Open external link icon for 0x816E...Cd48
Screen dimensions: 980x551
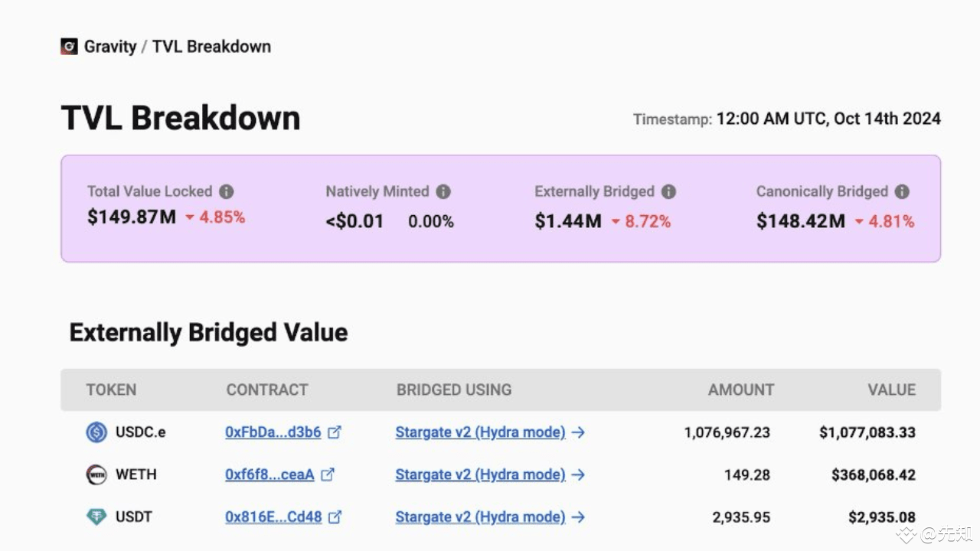tap(335, 517)
